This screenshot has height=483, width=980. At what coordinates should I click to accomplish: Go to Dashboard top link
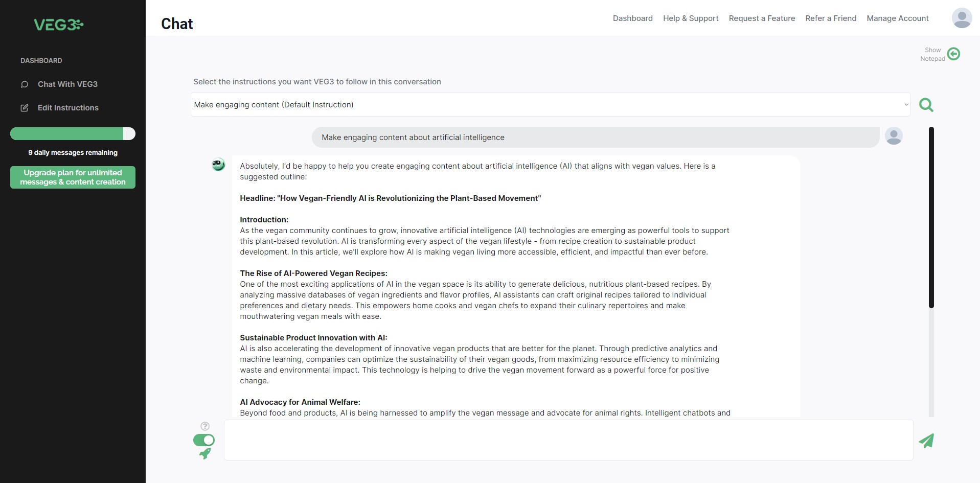coord(632,18)
